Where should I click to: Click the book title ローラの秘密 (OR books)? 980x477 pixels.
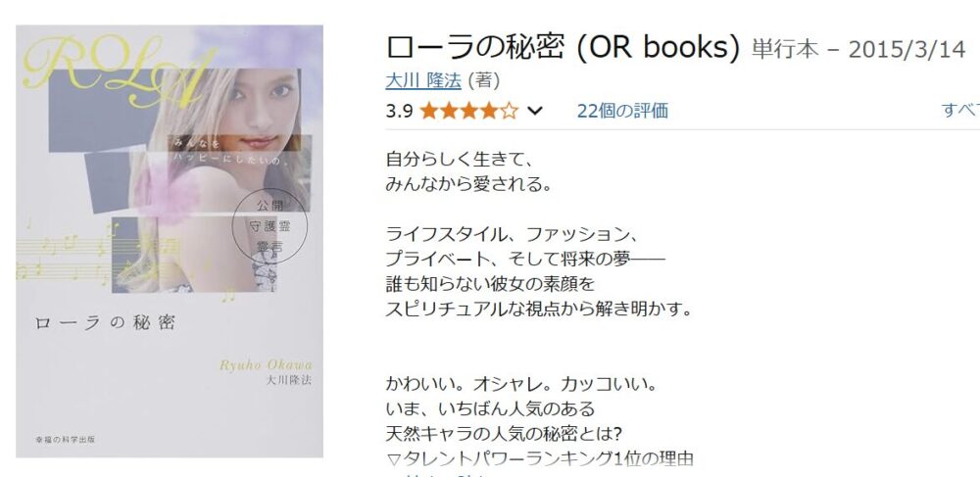tap(563, 47)
